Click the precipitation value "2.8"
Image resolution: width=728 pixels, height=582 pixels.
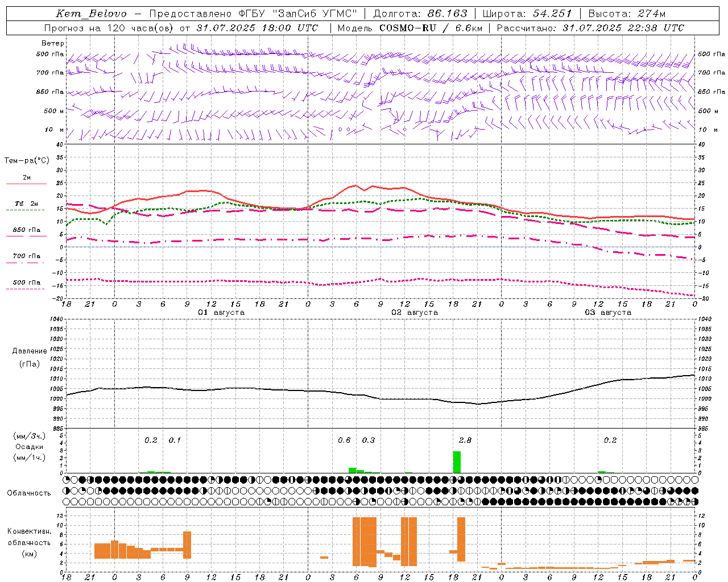tap(465, 440)
